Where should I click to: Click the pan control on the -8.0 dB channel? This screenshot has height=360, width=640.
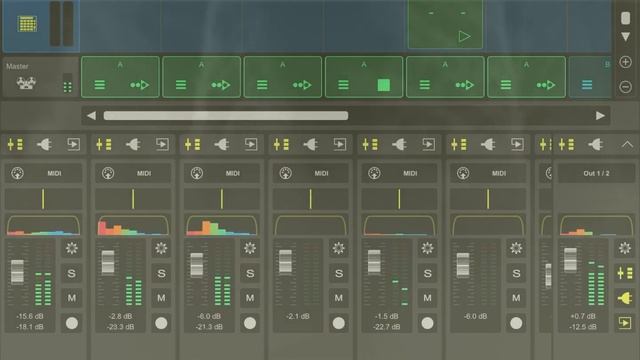point(222,199)
